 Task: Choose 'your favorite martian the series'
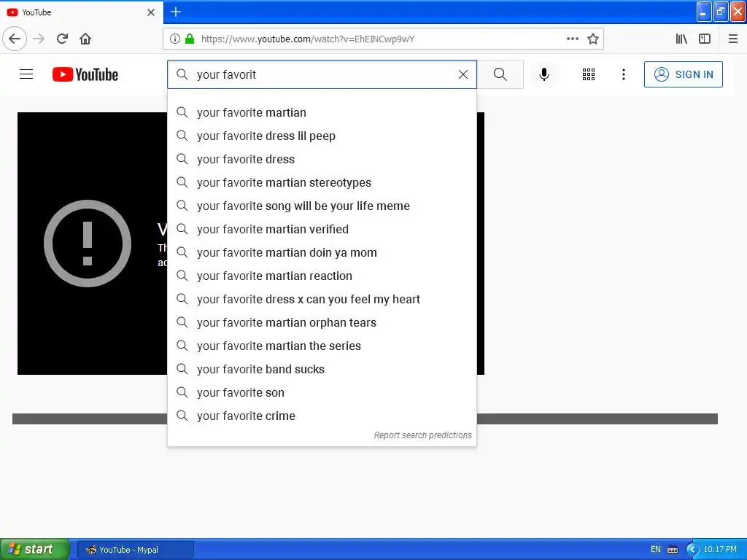pos(322,346)
